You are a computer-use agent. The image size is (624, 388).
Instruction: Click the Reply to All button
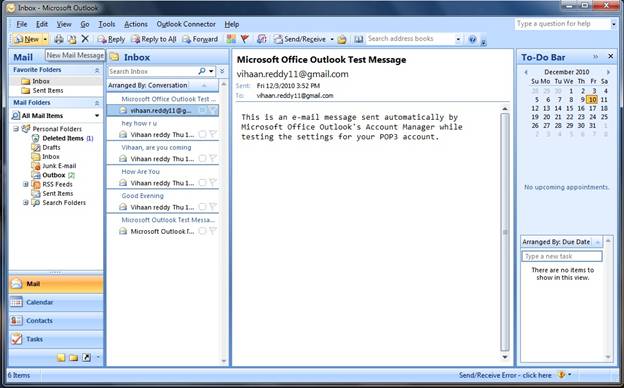click(154, 39)
